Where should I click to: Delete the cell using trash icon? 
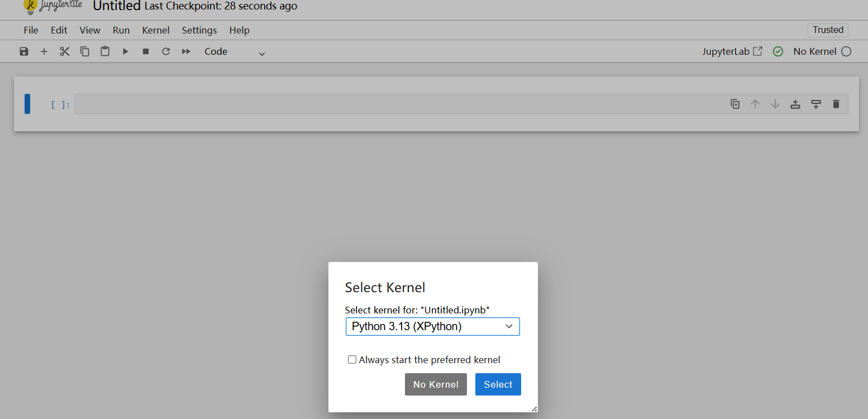(836, 104)
